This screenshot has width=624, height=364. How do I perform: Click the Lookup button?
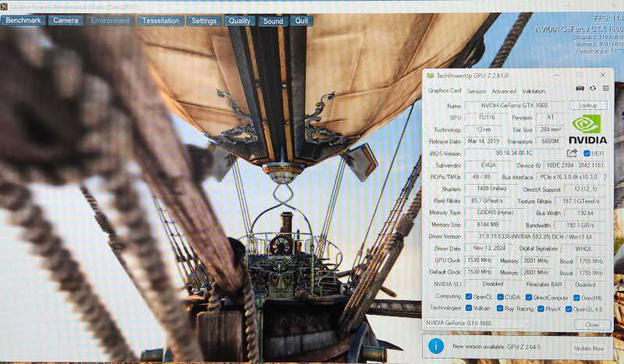[588, 105]
